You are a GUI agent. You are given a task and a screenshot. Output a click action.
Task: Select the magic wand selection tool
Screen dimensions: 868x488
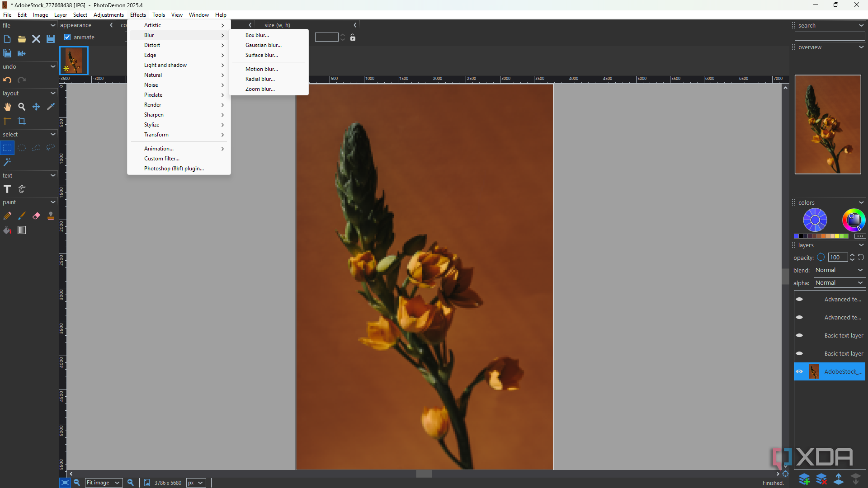7,162
